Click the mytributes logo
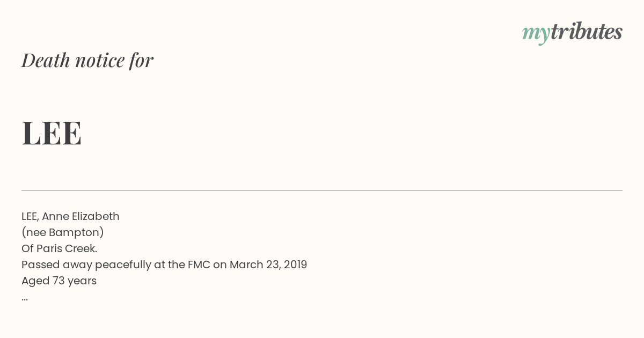Viewport: 644px width, 338px height. [572, 32]
